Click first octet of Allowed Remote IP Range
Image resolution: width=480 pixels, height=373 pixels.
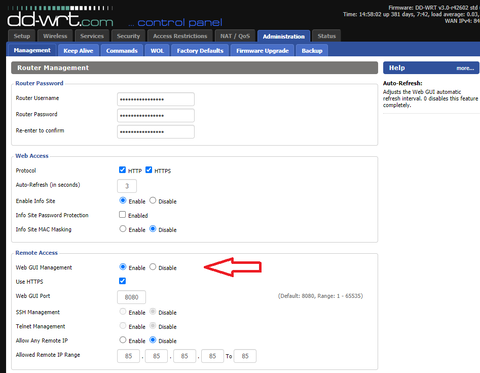[x=128, y=356]
